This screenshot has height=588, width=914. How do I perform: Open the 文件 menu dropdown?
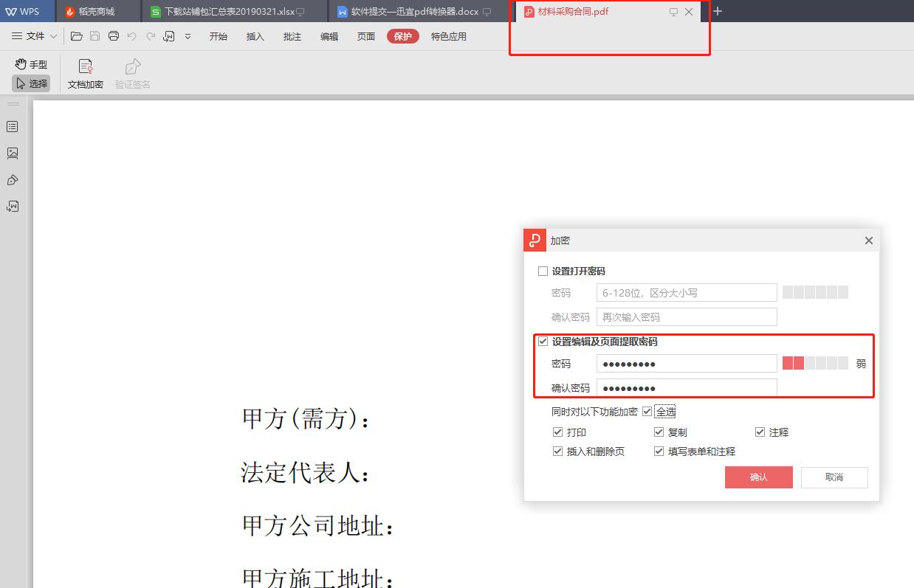(x=33, y=35)
